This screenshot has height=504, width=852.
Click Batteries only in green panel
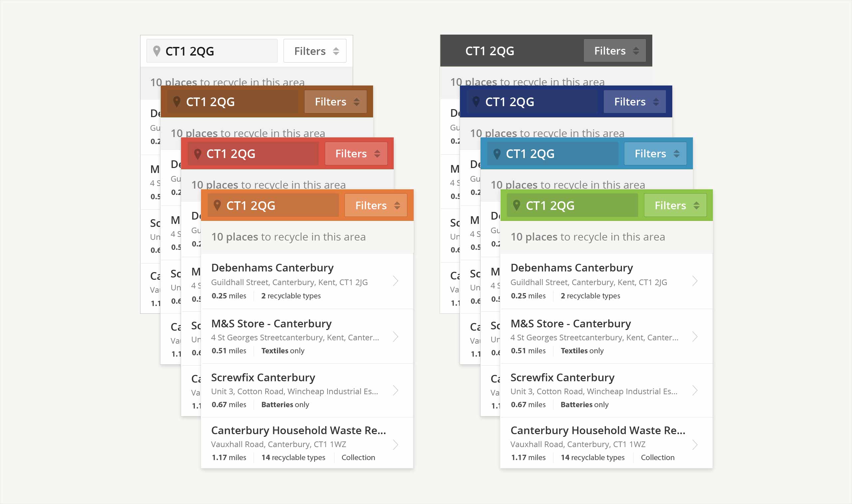point(584,405)
